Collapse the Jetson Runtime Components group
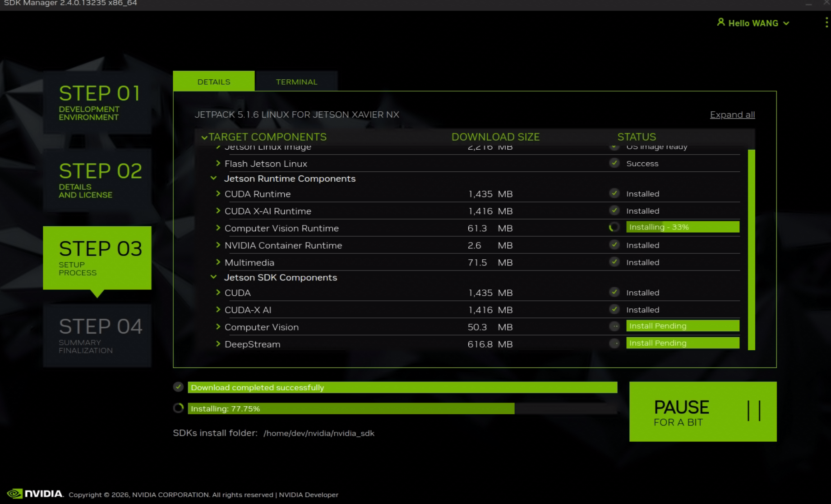This screenshot has height=504, width=831. [213, 178]
